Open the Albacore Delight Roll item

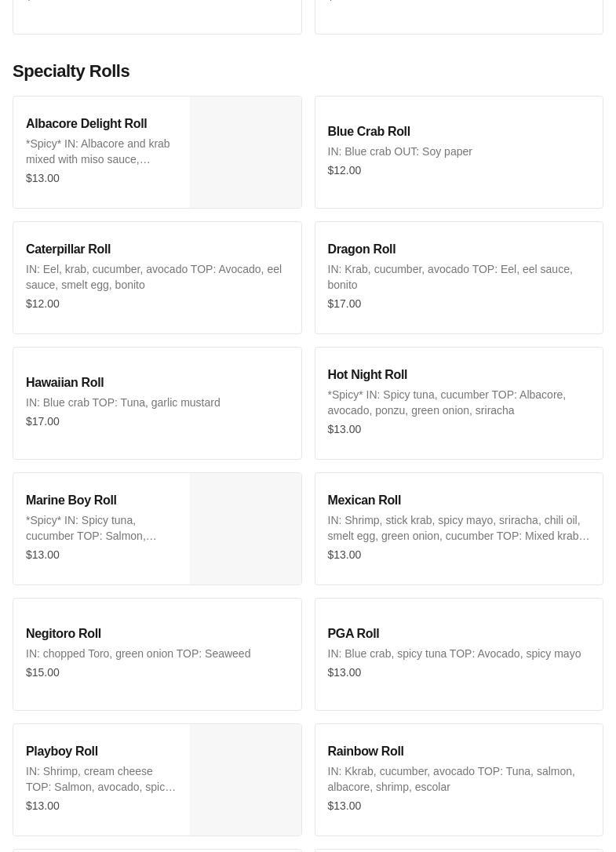click(101, 152)
